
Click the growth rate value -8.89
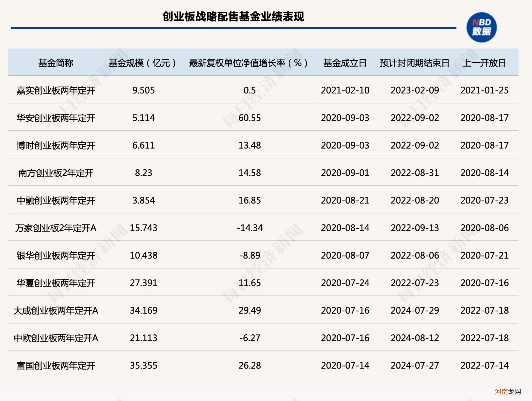(x=250, y=255)
